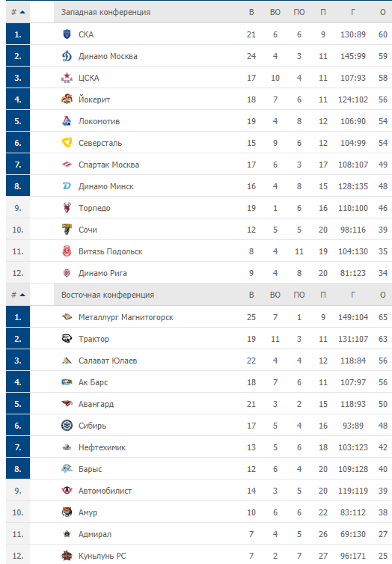Screen dimensions: 392x564
Task: Open Металлург Магнитогорск team link
Action: click(126, 317)
